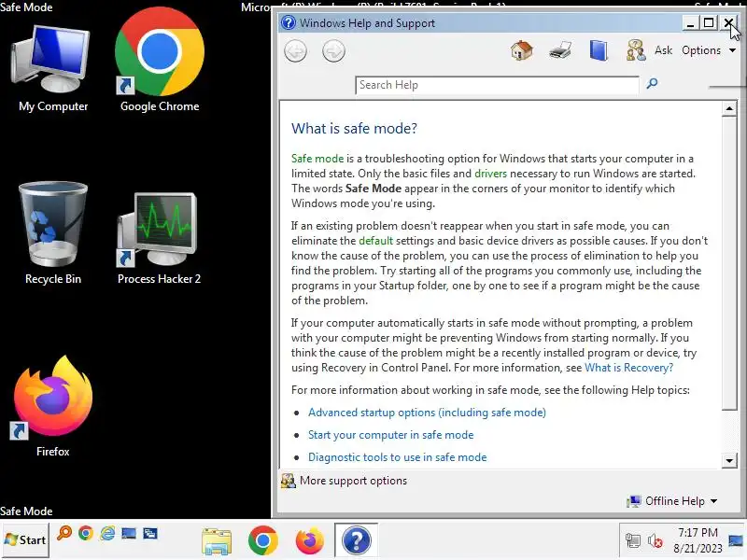This screenshot has height=560, width=747.
Task: Click Switch between windows quick launch icon
Action: (150, 533)
